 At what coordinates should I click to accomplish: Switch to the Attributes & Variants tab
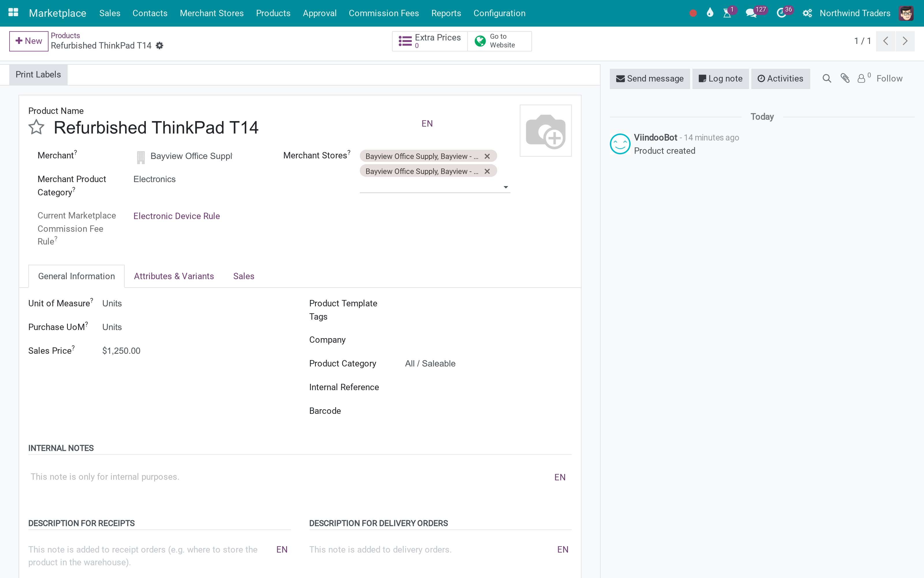click(174, 276)
